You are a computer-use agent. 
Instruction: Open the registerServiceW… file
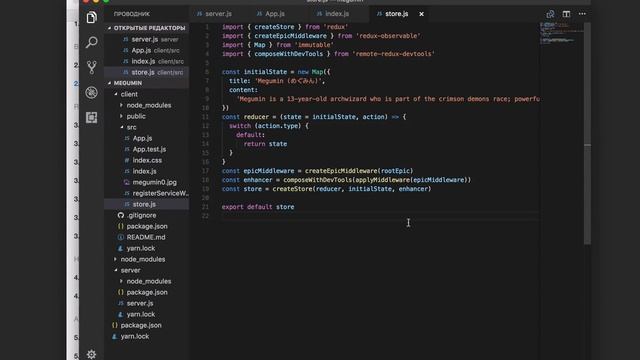tap(147, 193)
